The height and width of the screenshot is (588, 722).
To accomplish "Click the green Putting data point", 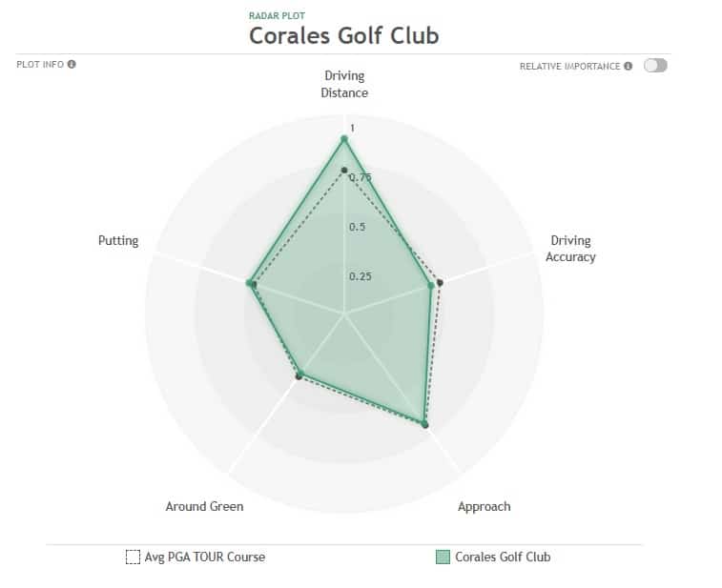I will click(249, 282).
